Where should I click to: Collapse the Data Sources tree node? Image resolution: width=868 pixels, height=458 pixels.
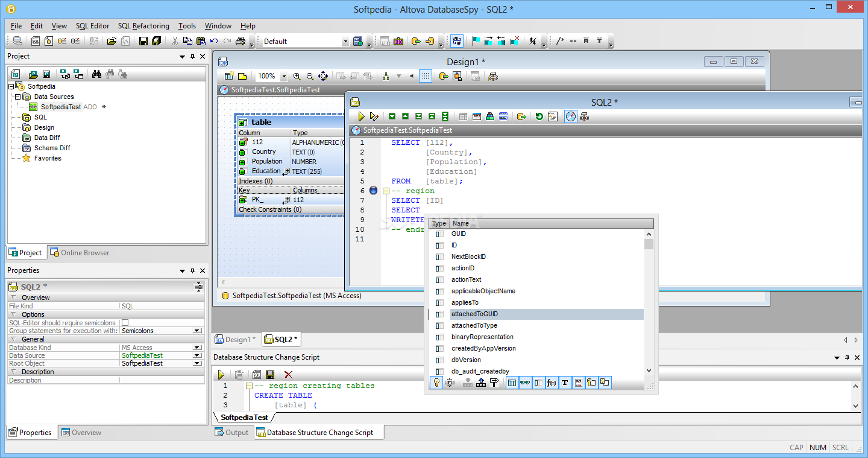tap(17, 97)
